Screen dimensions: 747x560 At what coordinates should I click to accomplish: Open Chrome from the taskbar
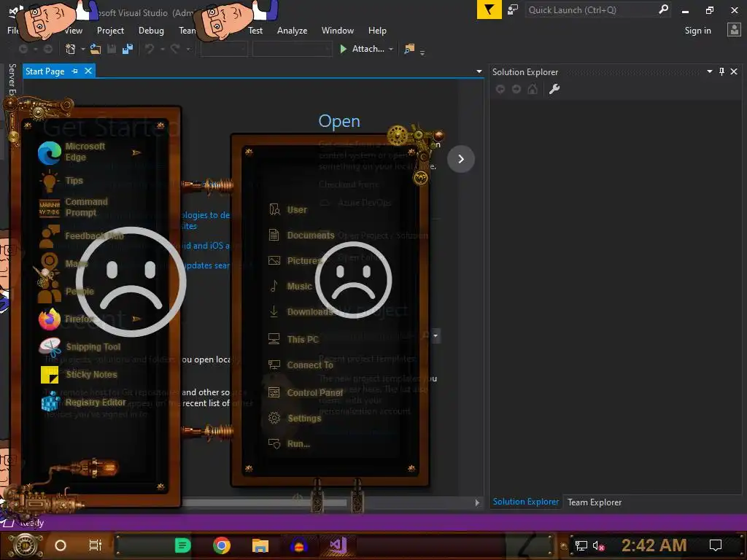point(222,545)
